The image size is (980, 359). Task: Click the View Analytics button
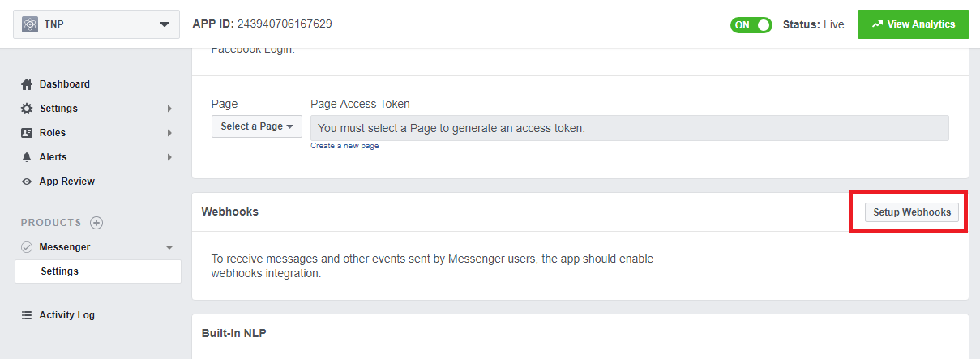[913, 24]
